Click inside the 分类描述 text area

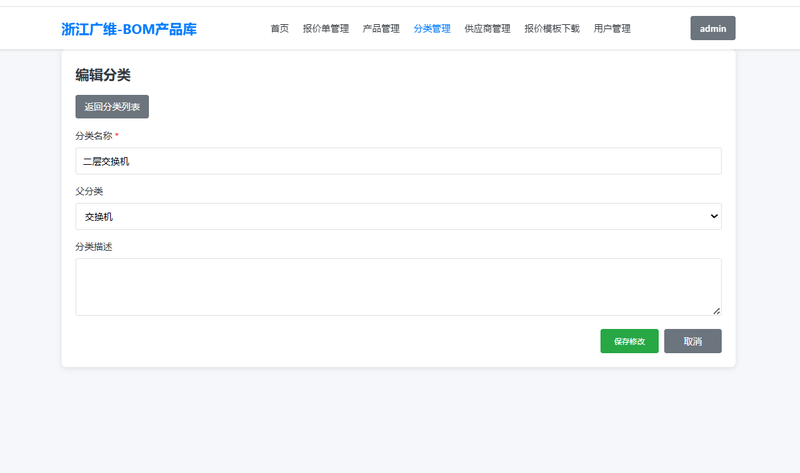click(x=398, y=287)
